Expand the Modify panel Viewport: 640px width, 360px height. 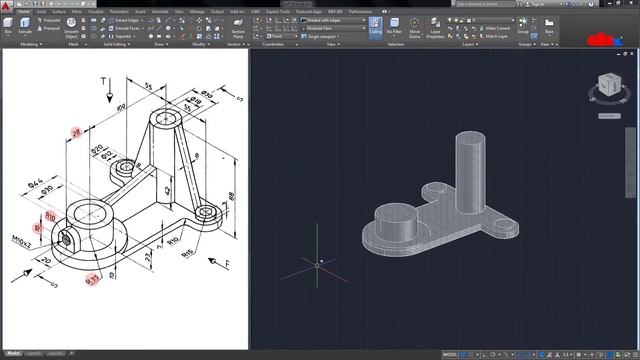pyautogui.click(x=201, y=44)
